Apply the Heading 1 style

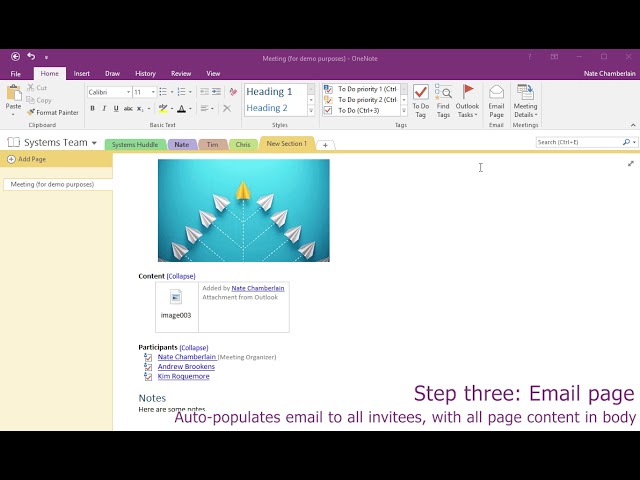pyautogui.click(x=269, y=91)
